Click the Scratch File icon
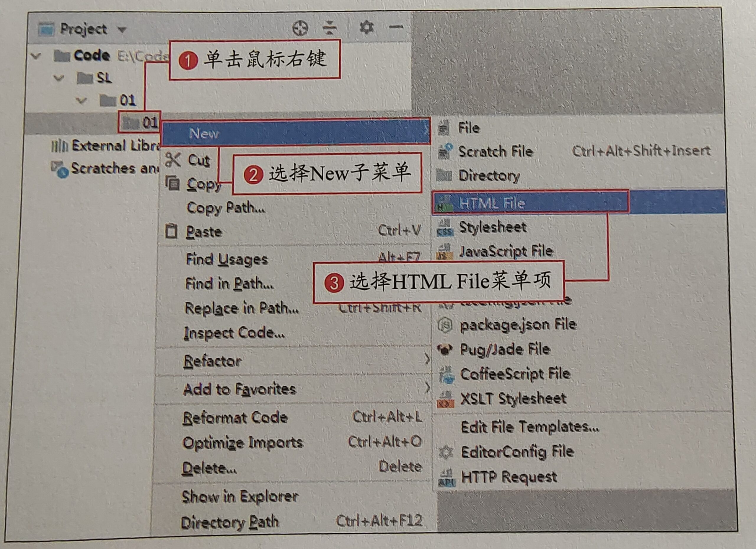The image size is (756, 549). pyautogui.click(x=445, y=151)
